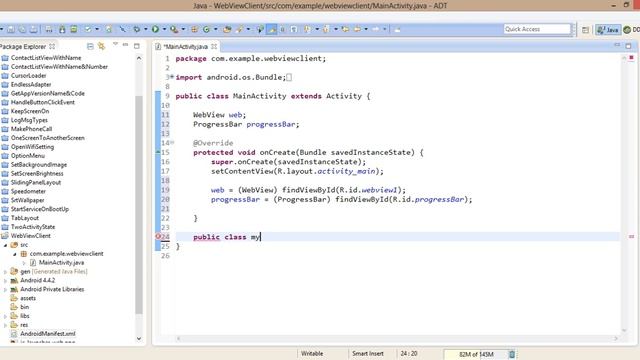Screen dimensions: 640x360
Task: Click Package Explorer scrollbar down arrow
Action: (139, 338)
